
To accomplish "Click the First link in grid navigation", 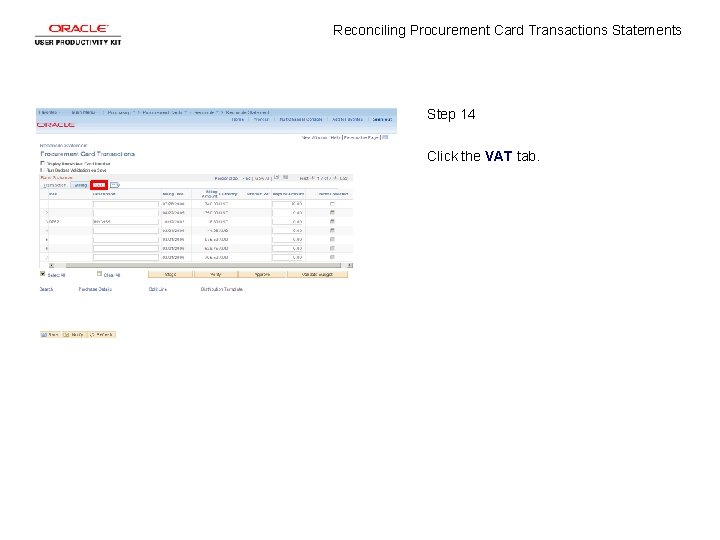I will tap(304, 178).
